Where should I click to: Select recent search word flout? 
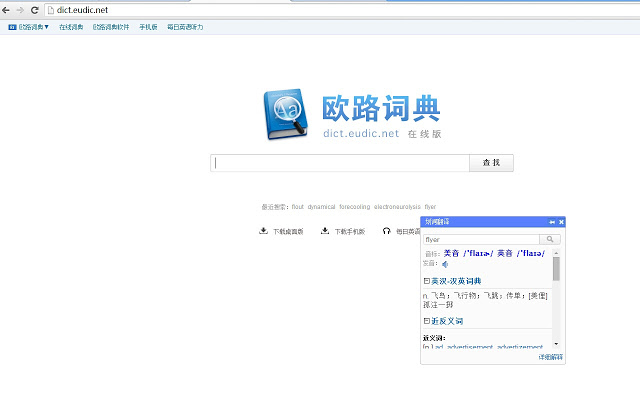point(298,207)
